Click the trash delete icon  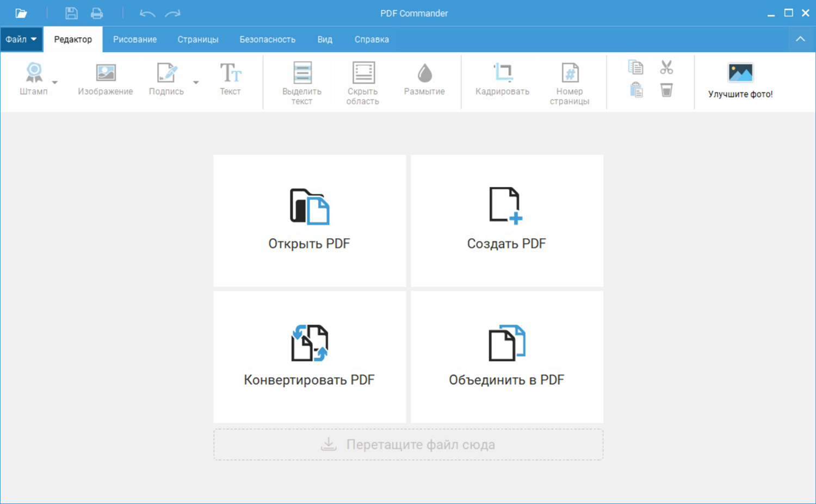pyautogui.click(x=666, y=90)
